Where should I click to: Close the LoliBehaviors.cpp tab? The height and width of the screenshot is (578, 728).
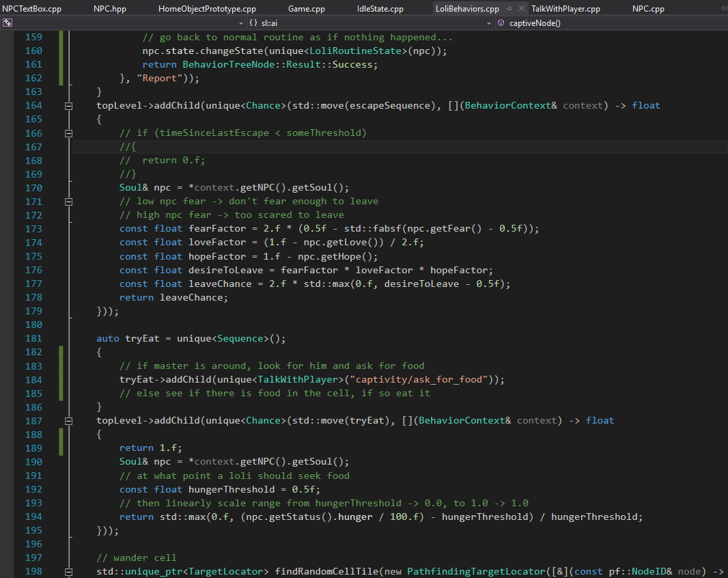521,8
